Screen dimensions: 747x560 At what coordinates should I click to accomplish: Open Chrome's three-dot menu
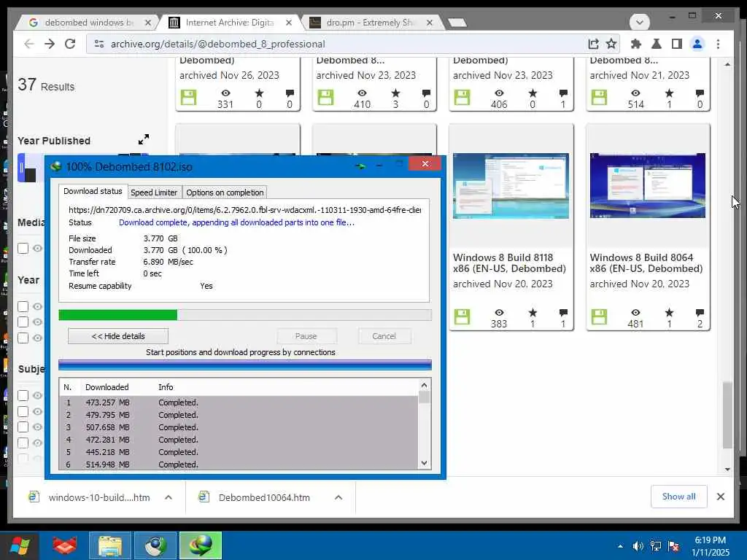click(718, 44)
